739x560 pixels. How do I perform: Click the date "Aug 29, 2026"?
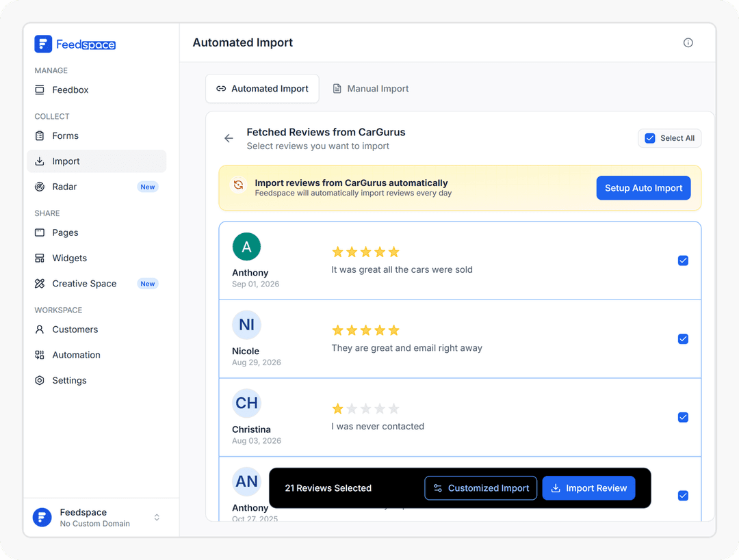click(x=257, y=362)
